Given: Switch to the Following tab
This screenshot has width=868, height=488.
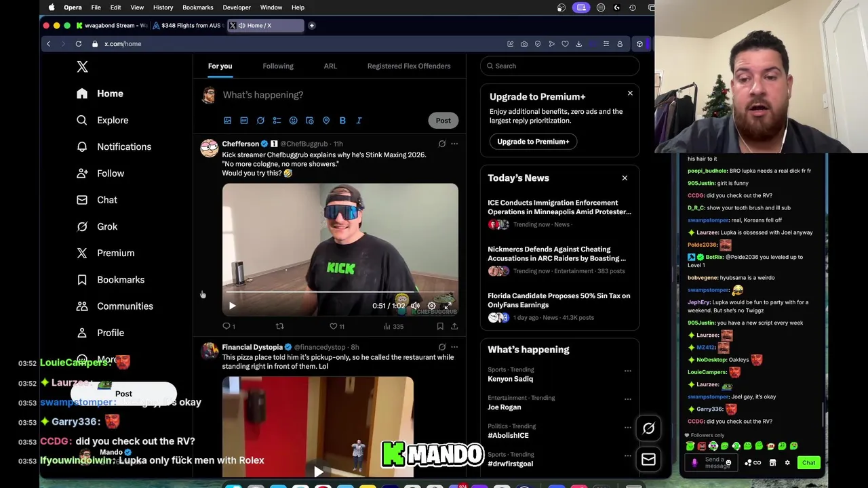Looking at the screenshot, I should tap(278, 66).
